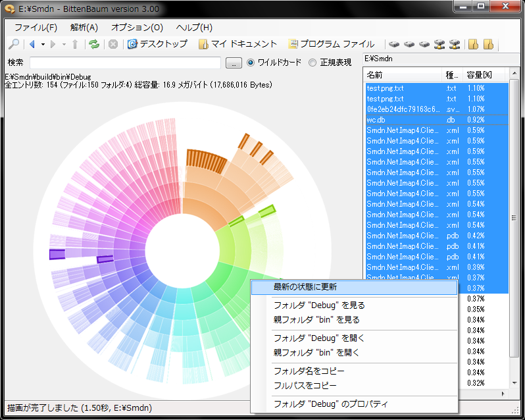
Task: Click the 検索 search input field
Action: point(125,63)
